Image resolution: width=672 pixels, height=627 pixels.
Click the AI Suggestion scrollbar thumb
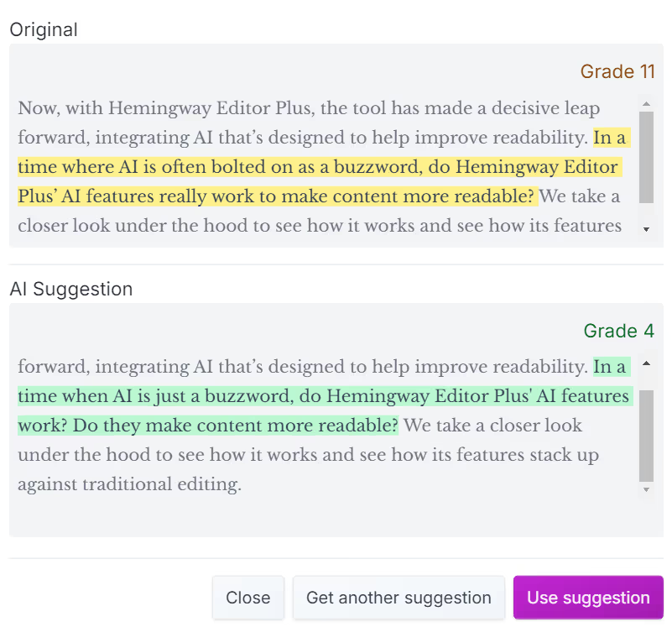point(646,435)
